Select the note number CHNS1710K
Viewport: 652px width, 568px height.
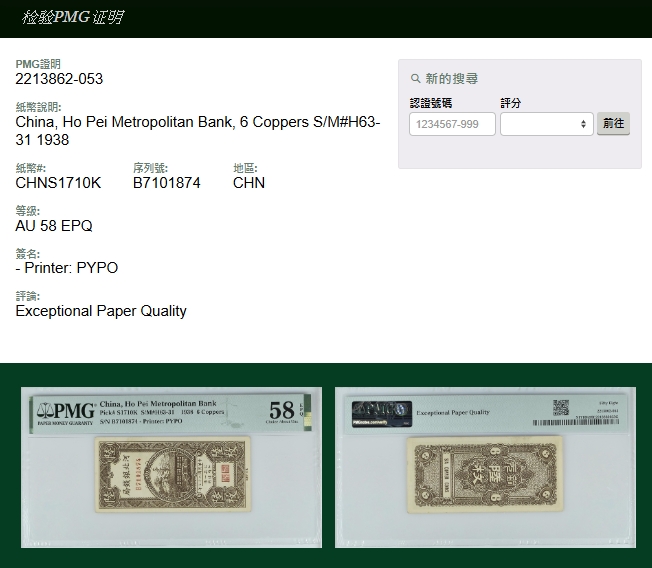tap(58, 183)
